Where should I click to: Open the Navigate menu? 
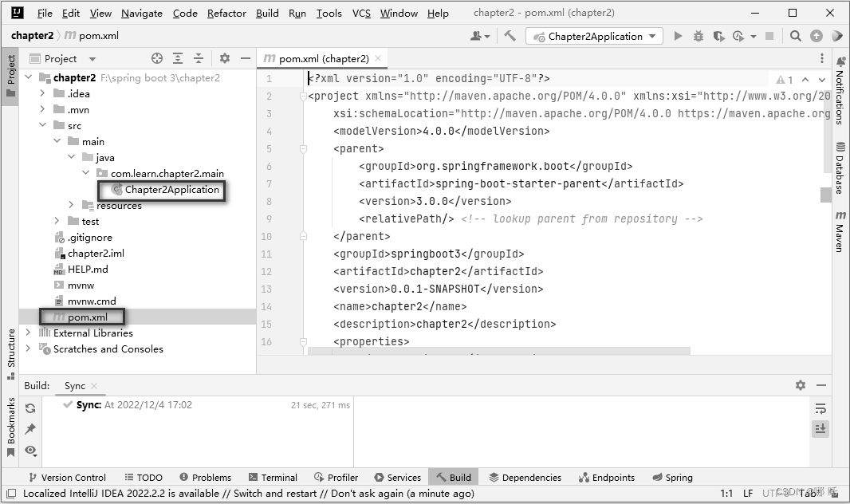point(141,13)
